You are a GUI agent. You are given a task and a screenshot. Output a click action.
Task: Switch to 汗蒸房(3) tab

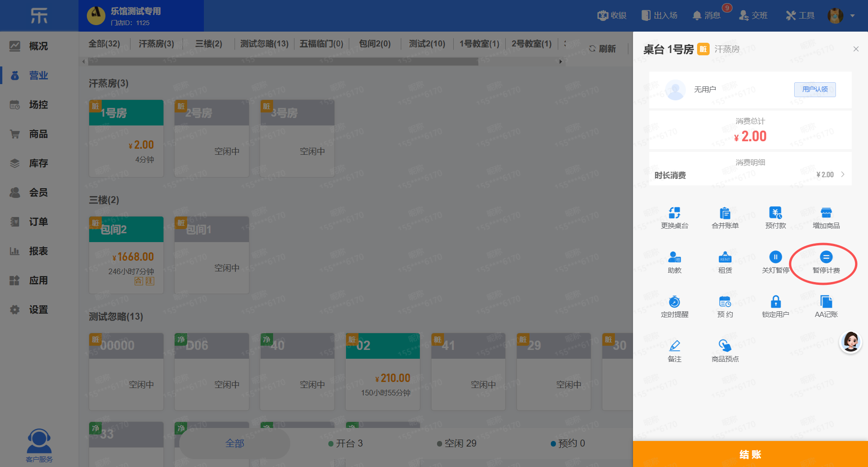(x=156, y=44)
